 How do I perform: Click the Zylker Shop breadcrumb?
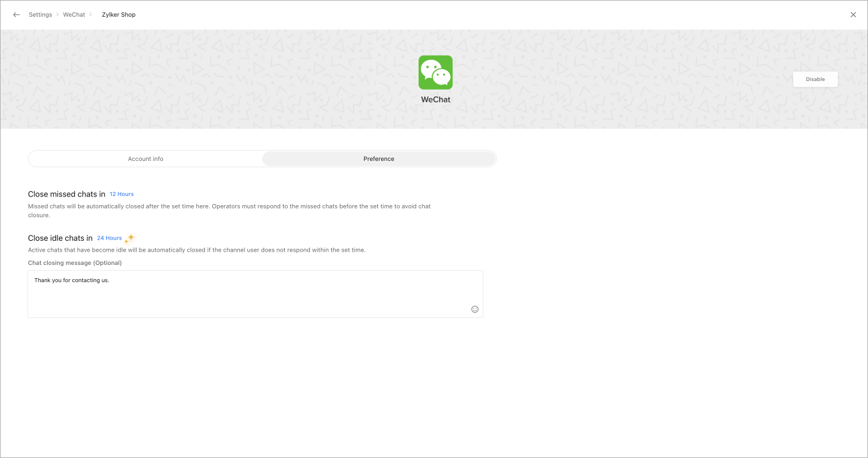click(119, 14)
